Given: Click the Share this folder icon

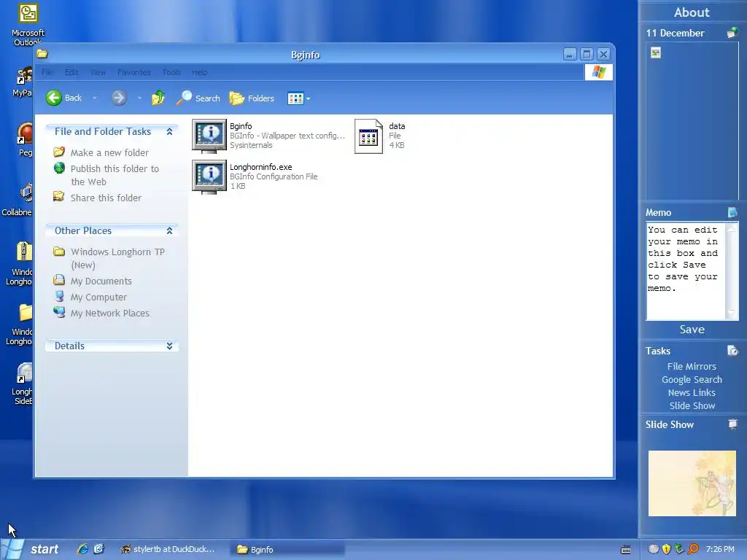Looking at the screenshot, I should tap(59, 197).
